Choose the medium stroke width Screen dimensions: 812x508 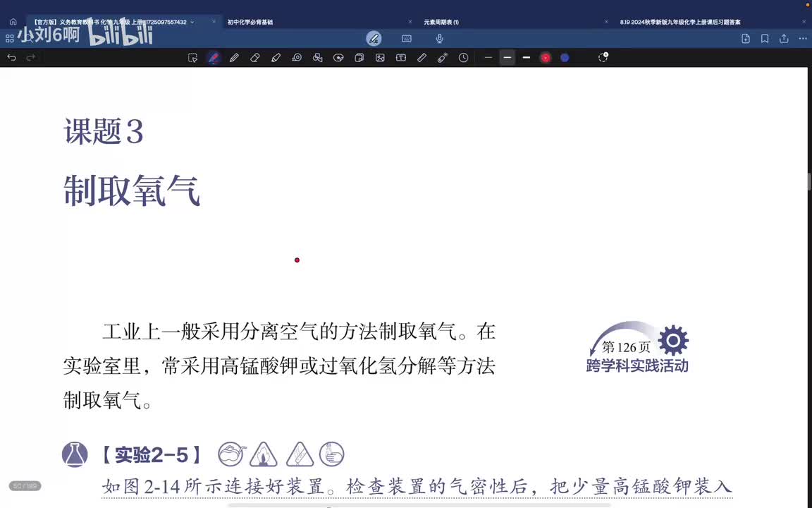508,58
